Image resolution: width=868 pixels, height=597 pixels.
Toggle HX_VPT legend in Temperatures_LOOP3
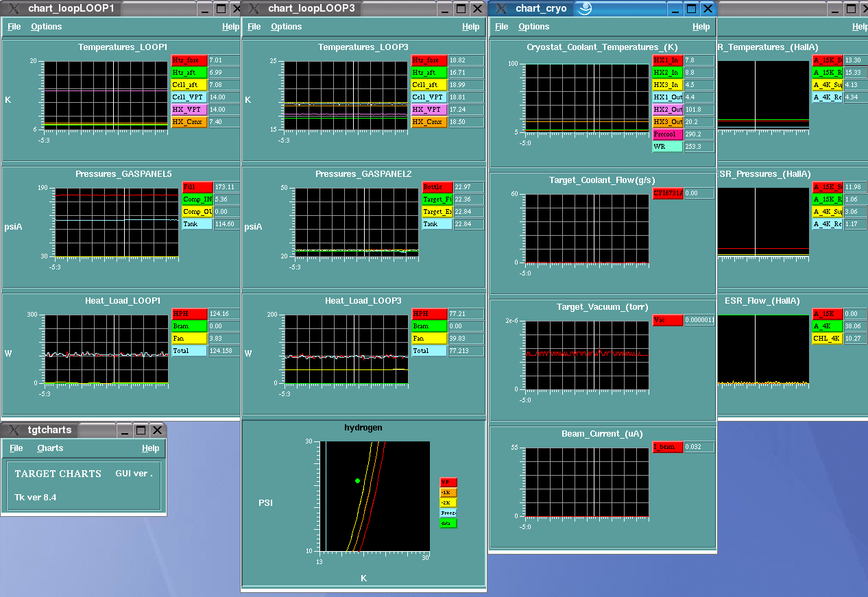coord(429,110)
